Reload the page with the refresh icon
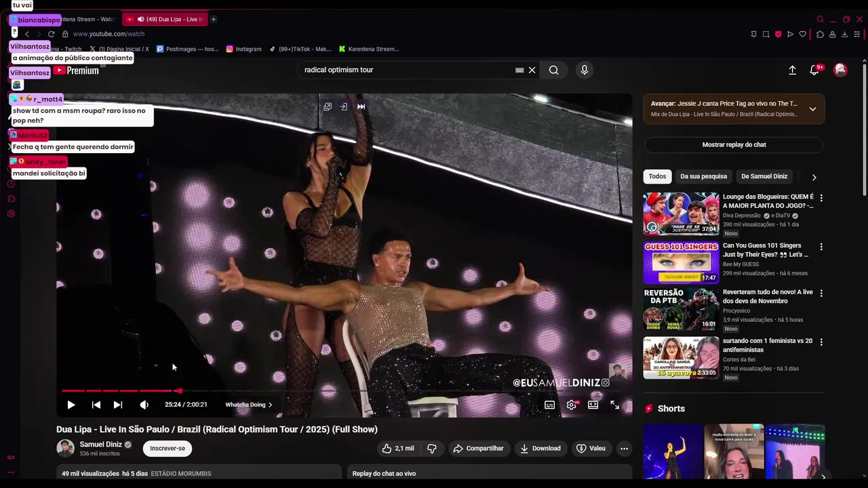 pos(51,34)
